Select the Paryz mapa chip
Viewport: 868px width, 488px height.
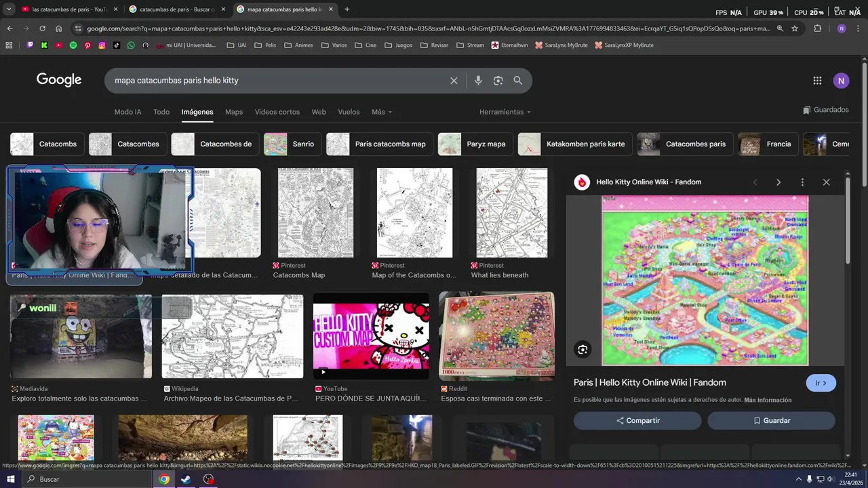[475, 144]
